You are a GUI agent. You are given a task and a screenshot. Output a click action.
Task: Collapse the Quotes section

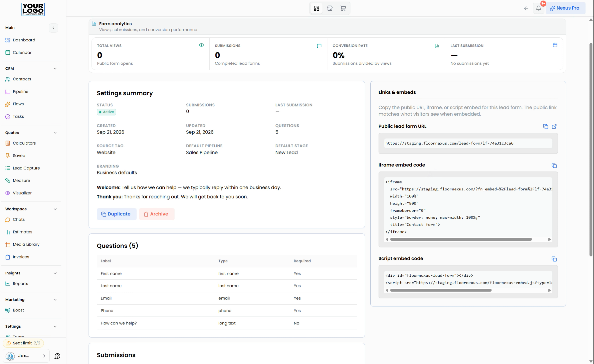point(55,133)
